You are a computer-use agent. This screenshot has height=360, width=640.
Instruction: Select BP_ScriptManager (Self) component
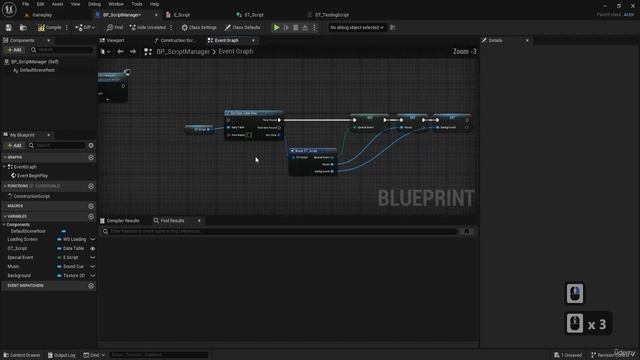click(35, 62)
